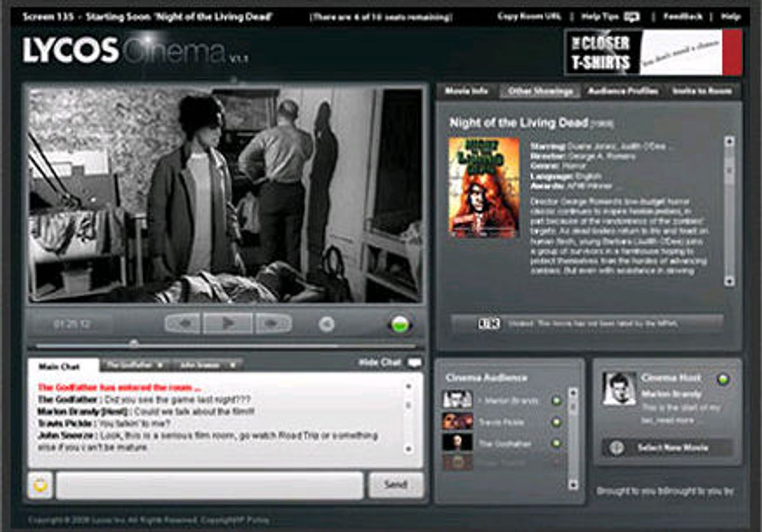Click the red 'The Godfather has entered the room' message
The width and height of the screenshot is (762, 532).
119,388
